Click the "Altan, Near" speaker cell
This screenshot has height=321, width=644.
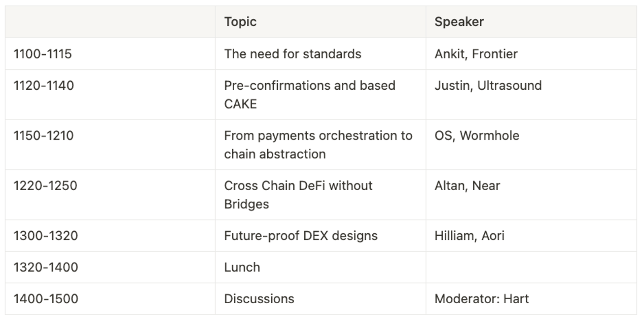(x=467, y=185)
